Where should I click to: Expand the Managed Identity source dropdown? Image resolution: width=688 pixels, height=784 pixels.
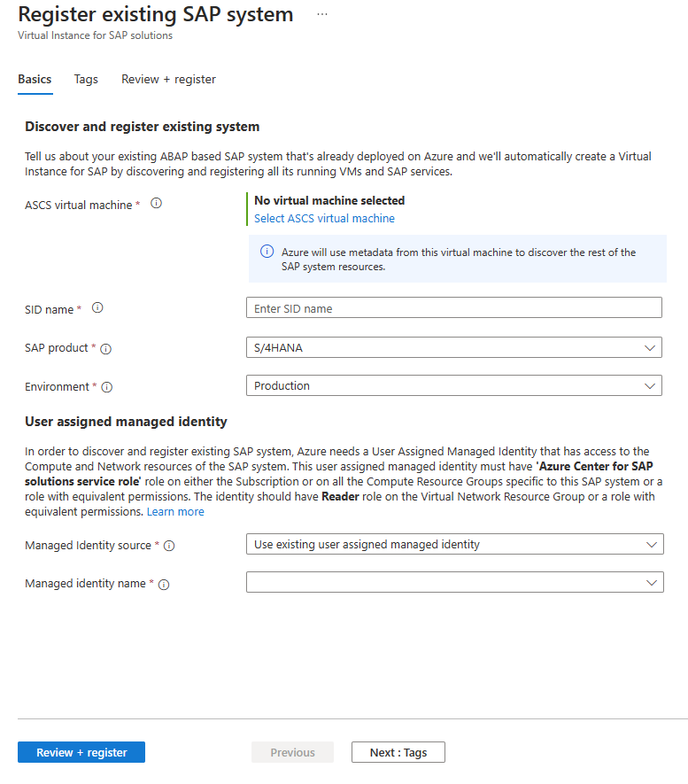coord(454,545)
